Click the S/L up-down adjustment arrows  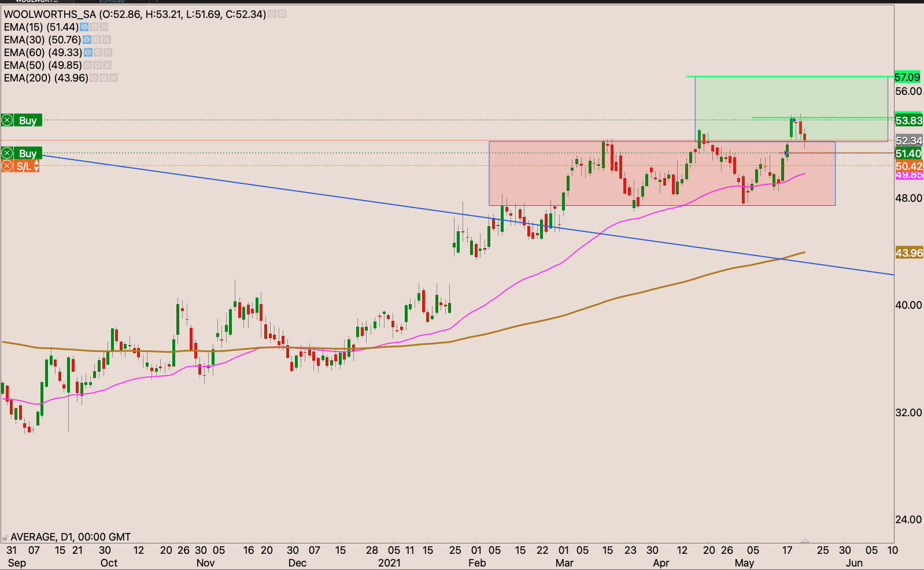[x=36, y=166]
